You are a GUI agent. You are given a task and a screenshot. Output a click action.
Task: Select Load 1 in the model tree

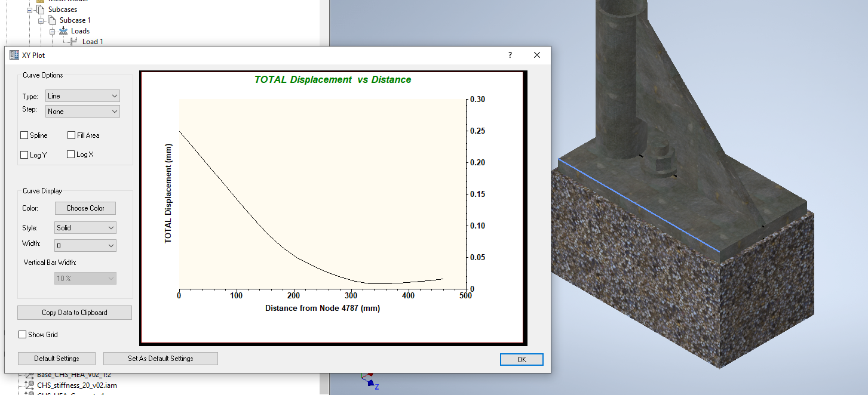[x=93, y=42]
